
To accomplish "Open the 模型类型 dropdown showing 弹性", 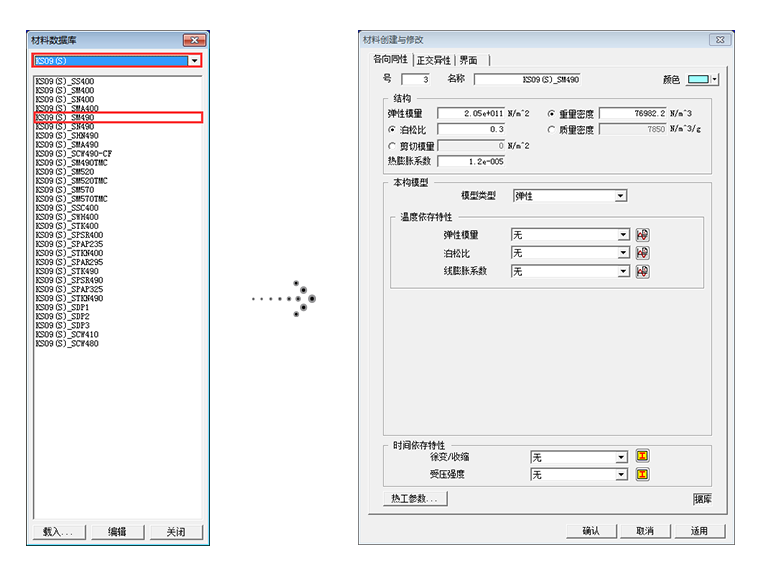I will click(620, 196).
